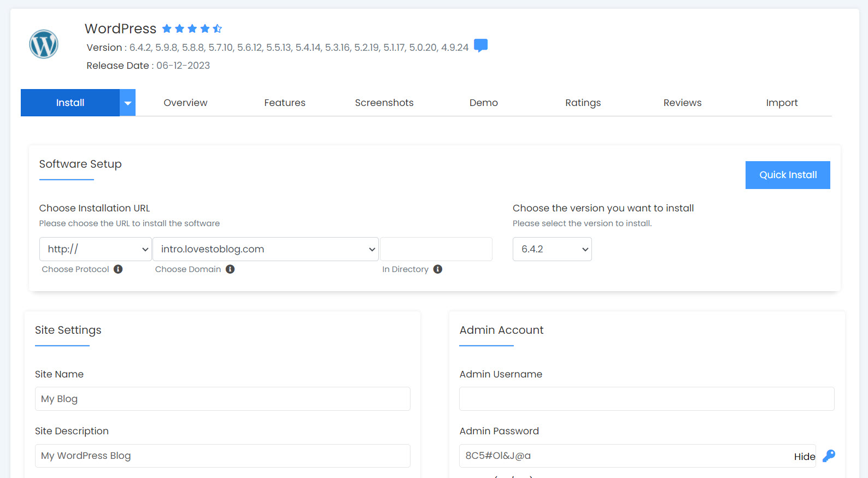Click the In Directory info icon
Viewport: 868px width, 478px height.
[438, 269]
